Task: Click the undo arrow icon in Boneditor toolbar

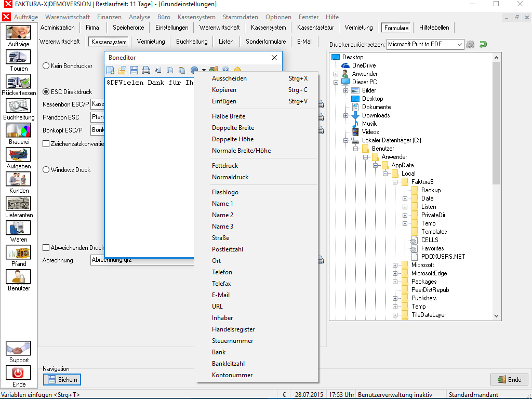Action: [158, 70]
